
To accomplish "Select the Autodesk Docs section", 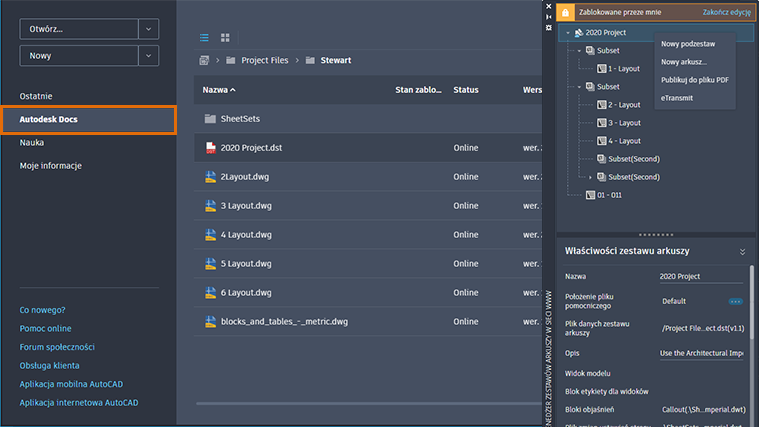I will click(x=89, y=120).
